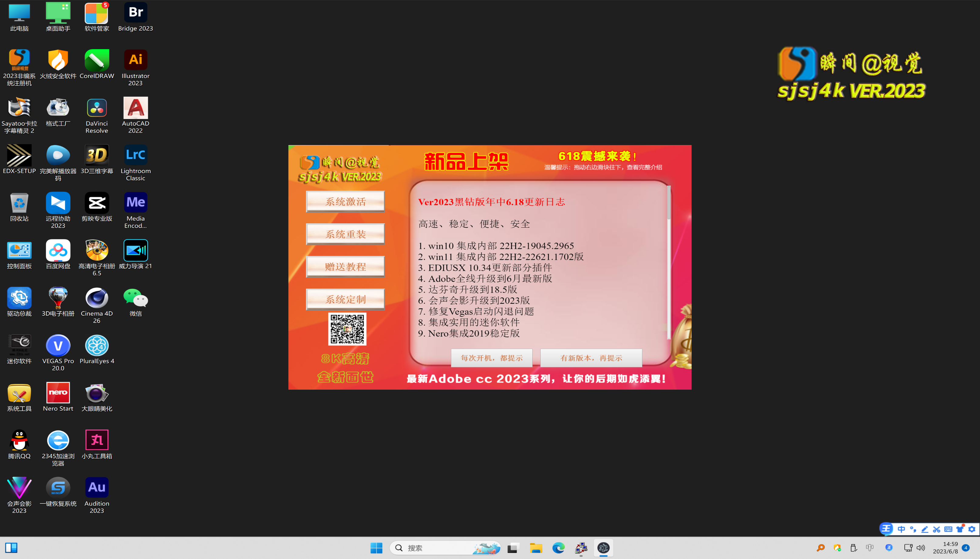Click the 系统激活 button
The width and height of the screenshot is (980, 559).
[x=345, y=201]
